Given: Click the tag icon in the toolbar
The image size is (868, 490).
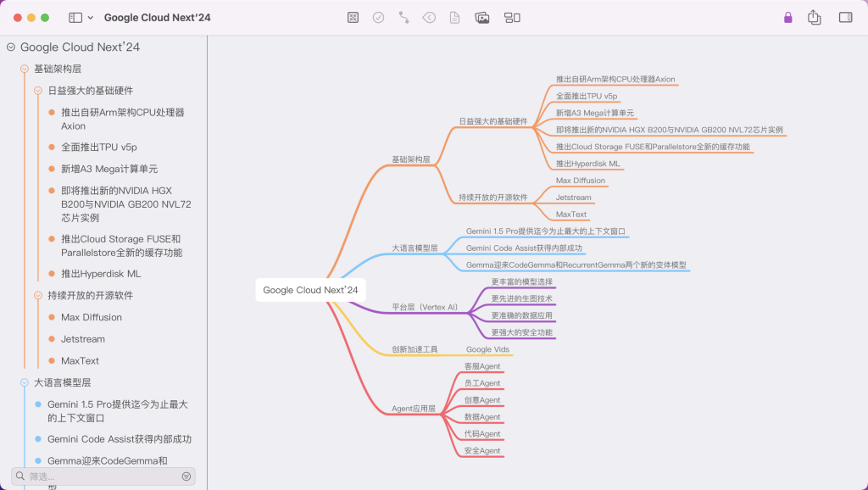Looking at the screenshot, I should tap(429, 18).
